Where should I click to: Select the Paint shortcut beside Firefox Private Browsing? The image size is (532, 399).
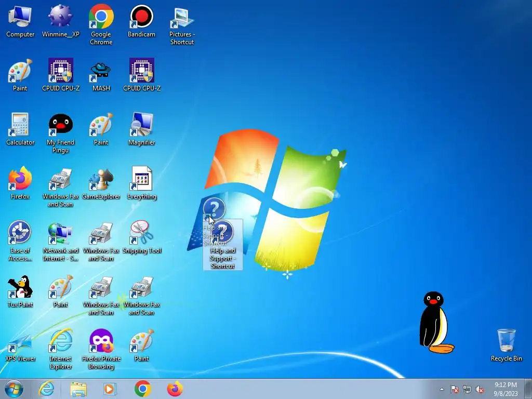tap(141, 345)
